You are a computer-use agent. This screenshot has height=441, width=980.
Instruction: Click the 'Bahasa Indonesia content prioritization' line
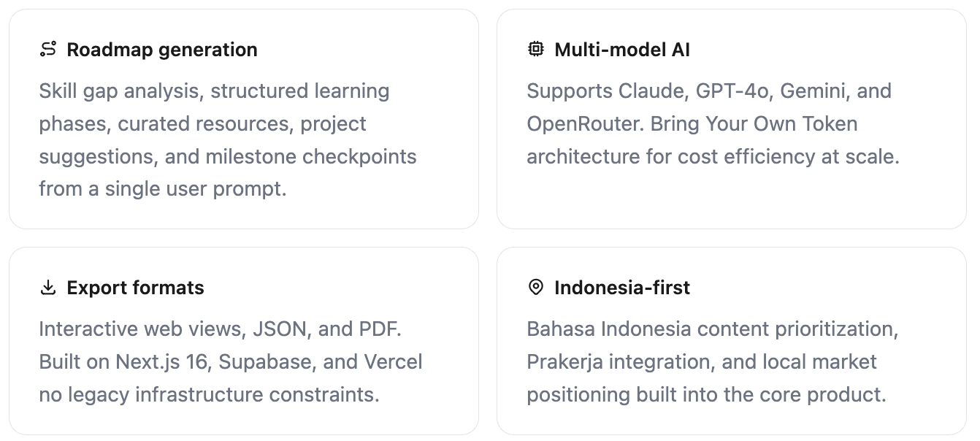click(x=713, y=329)
